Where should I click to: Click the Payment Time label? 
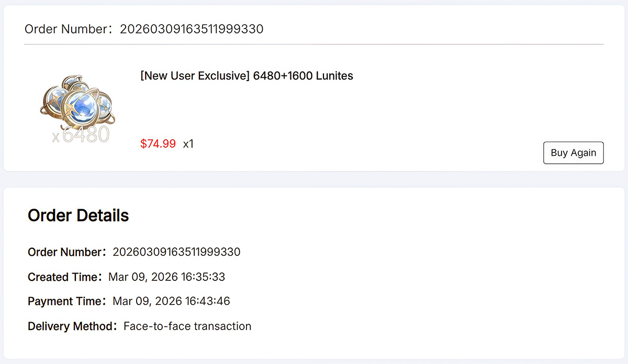click(65, 302)
